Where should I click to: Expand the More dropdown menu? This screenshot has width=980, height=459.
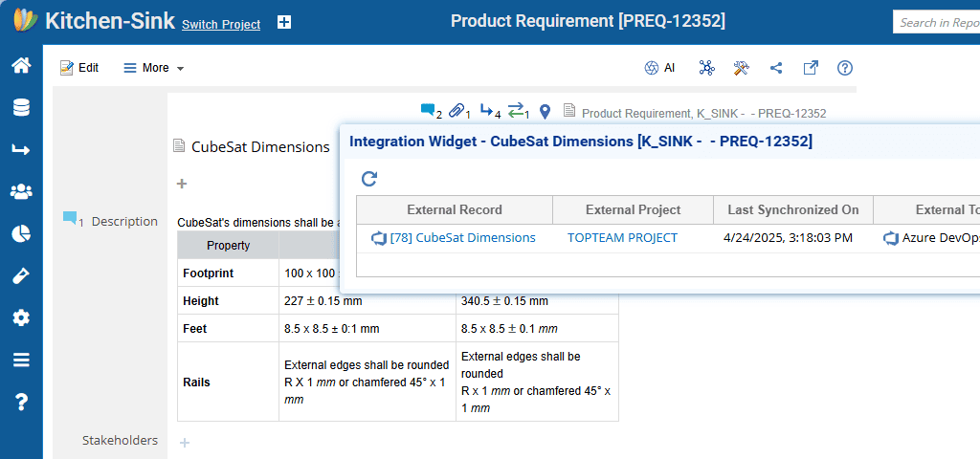pos(153,68)
